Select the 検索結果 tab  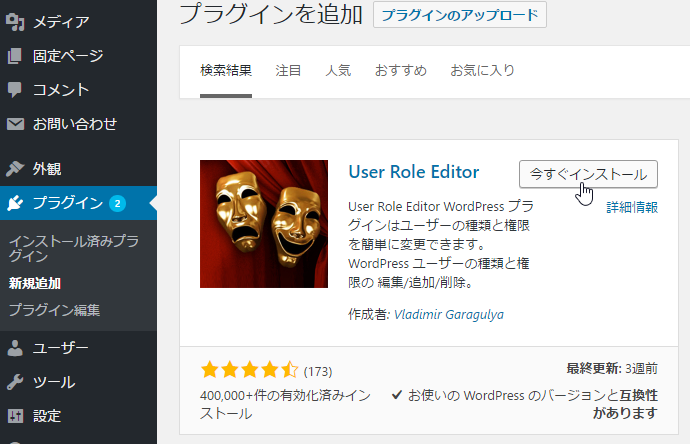pyautogui.click(x=226, y=71)
